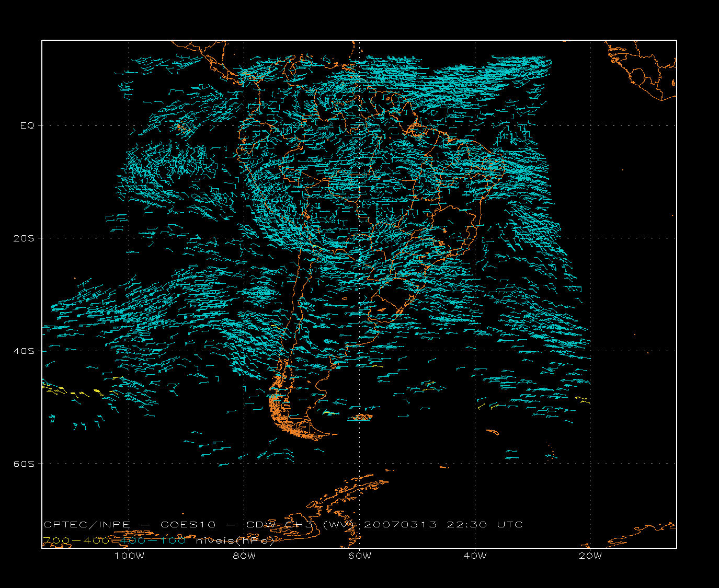Image resolution: width=719 pixels, height=588 pixels.
Task: Click the niveis(hPa) legend text
Action: pyautogui.click(x=235, y=541)
